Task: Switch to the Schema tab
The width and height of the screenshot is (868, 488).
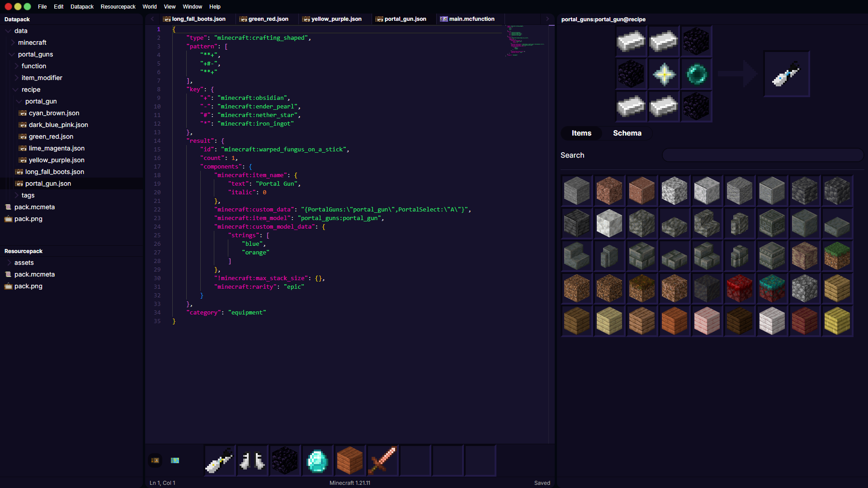Action: point(627,133)
